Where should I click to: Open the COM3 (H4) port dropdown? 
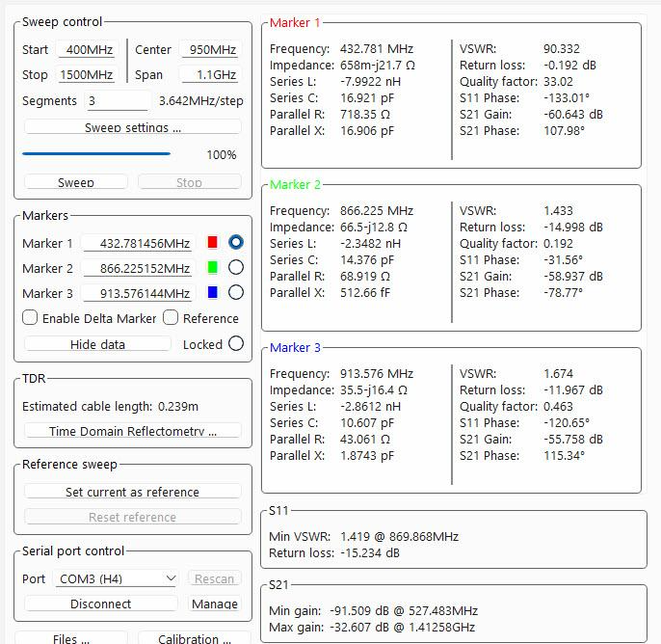[x=117, y=578]
